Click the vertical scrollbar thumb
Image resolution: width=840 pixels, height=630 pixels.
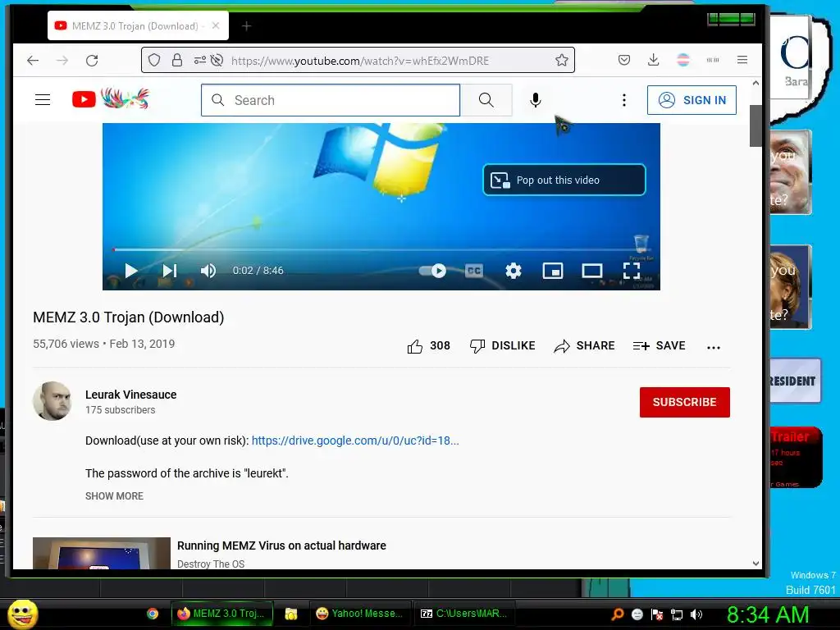pos(756,126)
